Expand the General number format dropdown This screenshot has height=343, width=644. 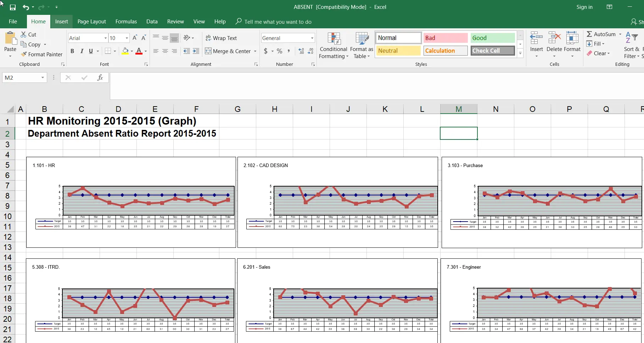(x=312, y=38)
